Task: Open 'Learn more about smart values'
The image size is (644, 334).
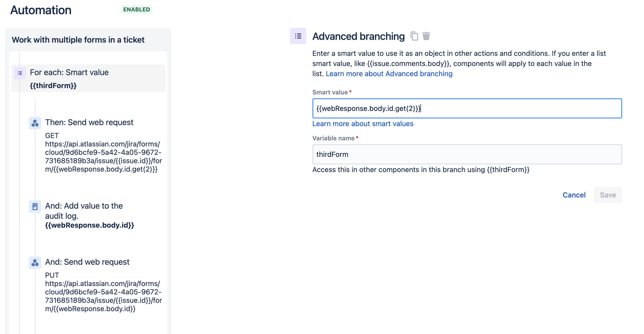Action: pyautogui.click(x=363, y=124)
